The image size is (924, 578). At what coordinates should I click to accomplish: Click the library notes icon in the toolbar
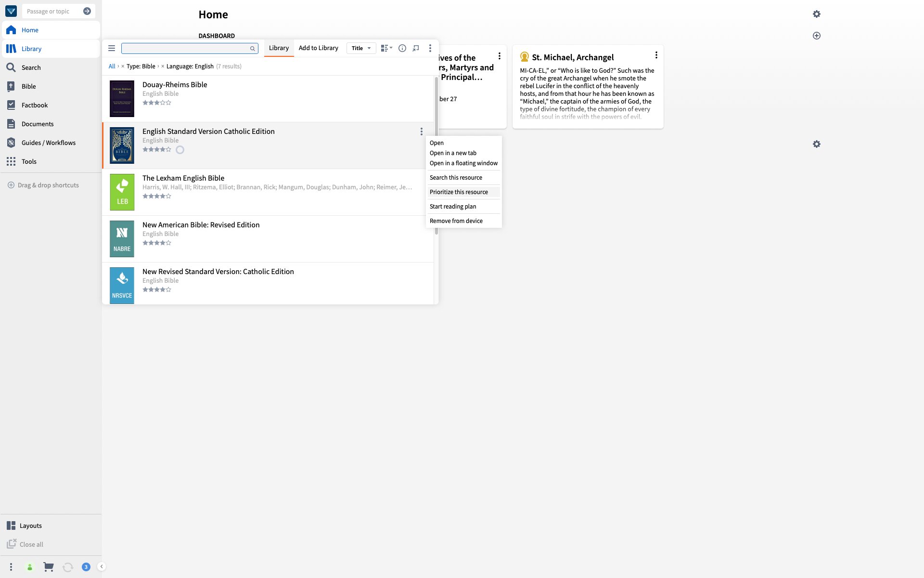click(416, 48)
